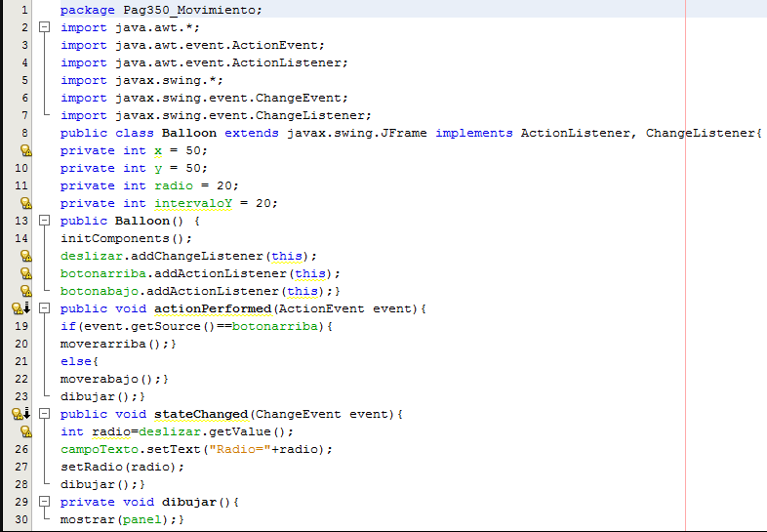
Task: Click the underlined variable 'intervaloY'
Action: coord(193,204)
